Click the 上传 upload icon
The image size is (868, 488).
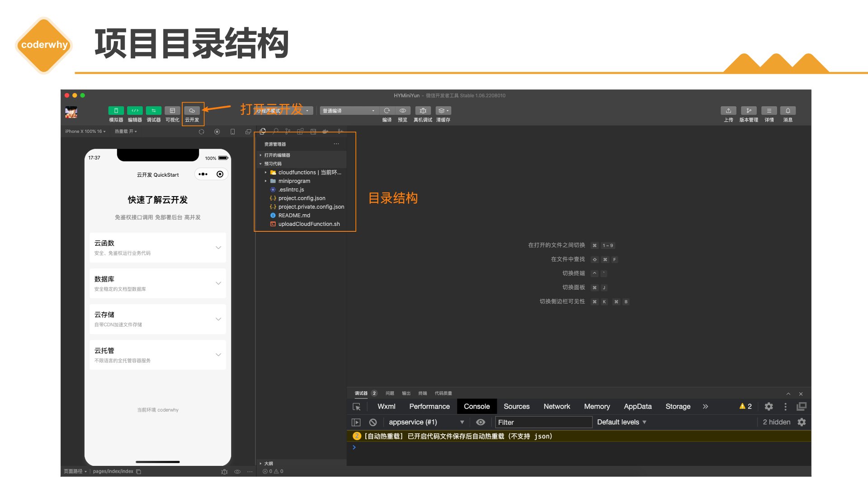728,111
